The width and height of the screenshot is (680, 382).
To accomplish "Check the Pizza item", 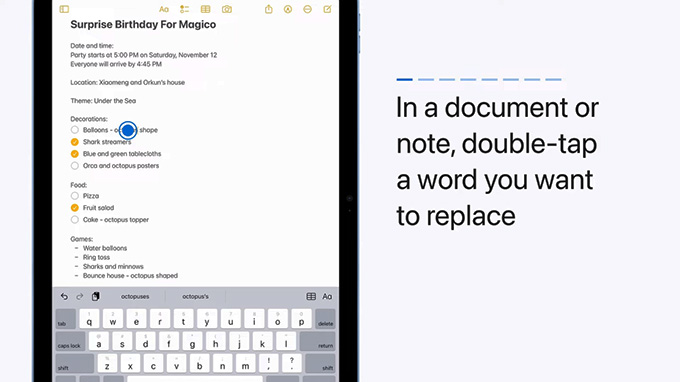I will [75, 196].
